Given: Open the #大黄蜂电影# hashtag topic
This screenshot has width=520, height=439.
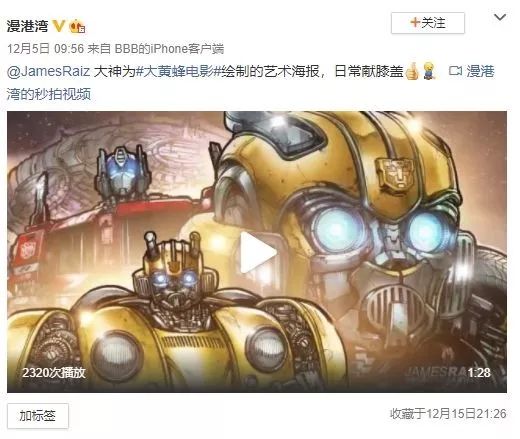Looking at the screenshot, I should [178, 71].
